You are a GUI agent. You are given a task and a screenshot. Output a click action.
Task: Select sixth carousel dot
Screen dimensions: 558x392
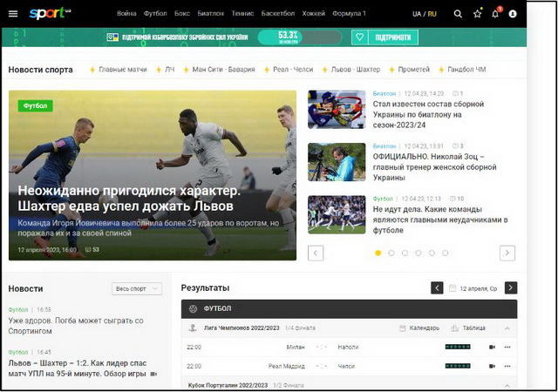(x=446, y=253)
